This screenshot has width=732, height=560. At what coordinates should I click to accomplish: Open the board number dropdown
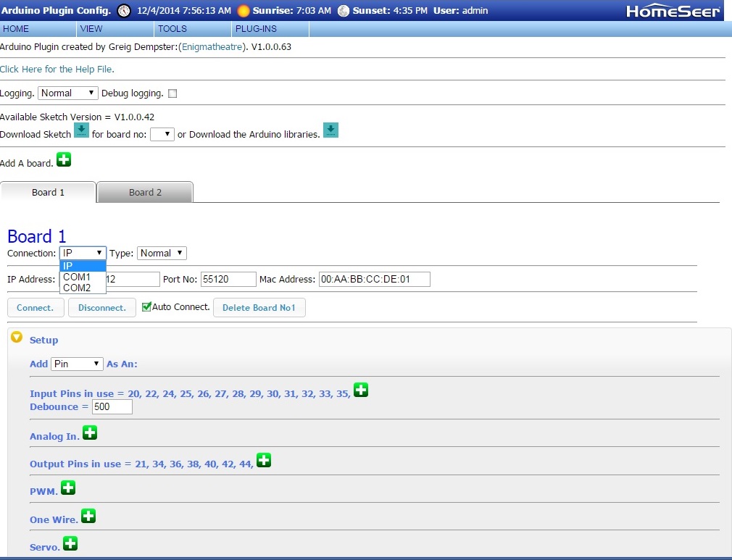tap(162, 135)
